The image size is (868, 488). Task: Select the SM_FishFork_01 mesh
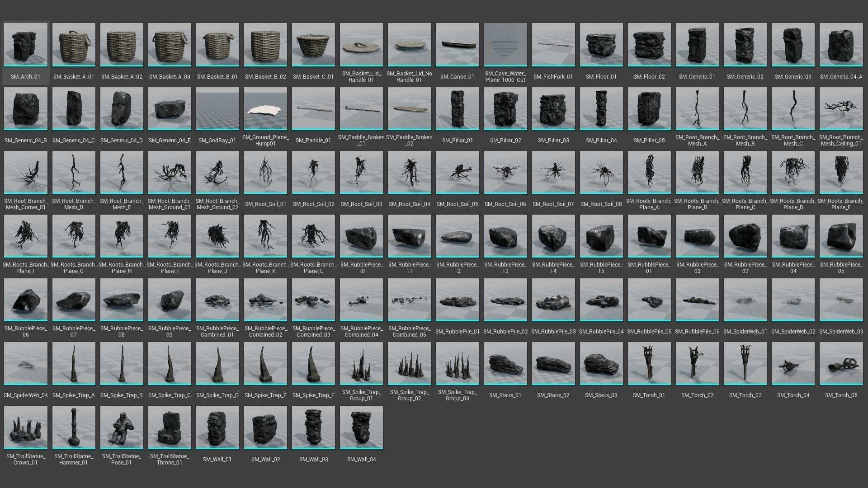553,45
